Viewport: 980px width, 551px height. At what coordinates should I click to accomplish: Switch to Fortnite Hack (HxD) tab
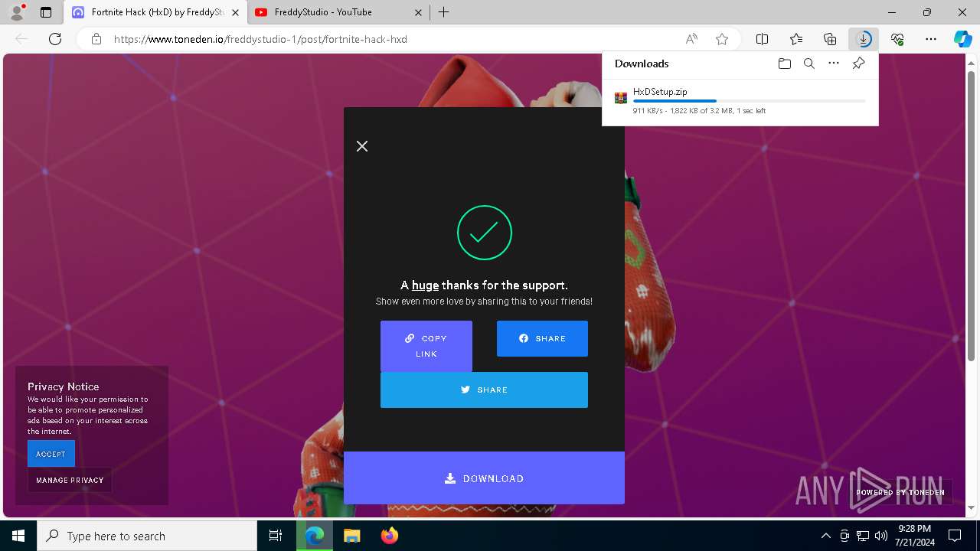(x=156, y=12)
